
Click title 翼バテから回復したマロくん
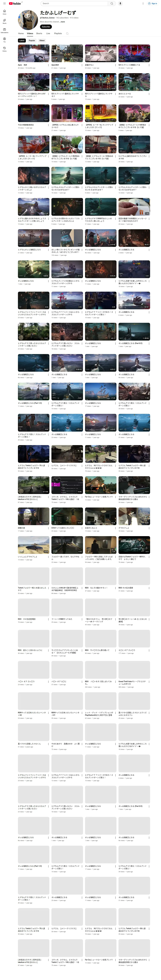click(29, 744)
